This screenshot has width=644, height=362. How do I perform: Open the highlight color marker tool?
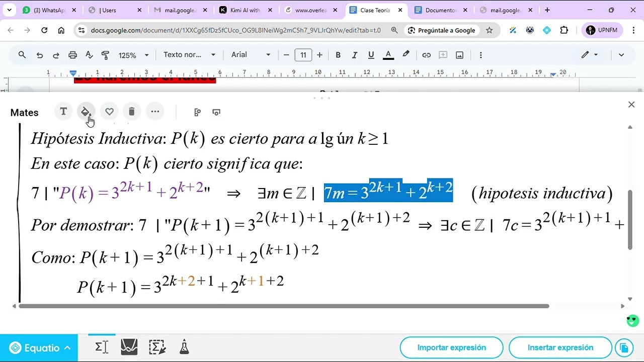406,55
